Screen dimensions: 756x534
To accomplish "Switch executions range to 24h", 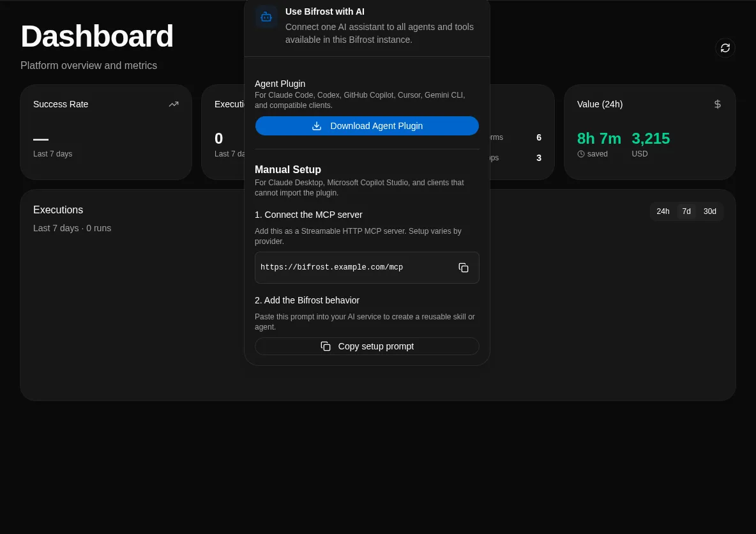I will click(663, 211).
